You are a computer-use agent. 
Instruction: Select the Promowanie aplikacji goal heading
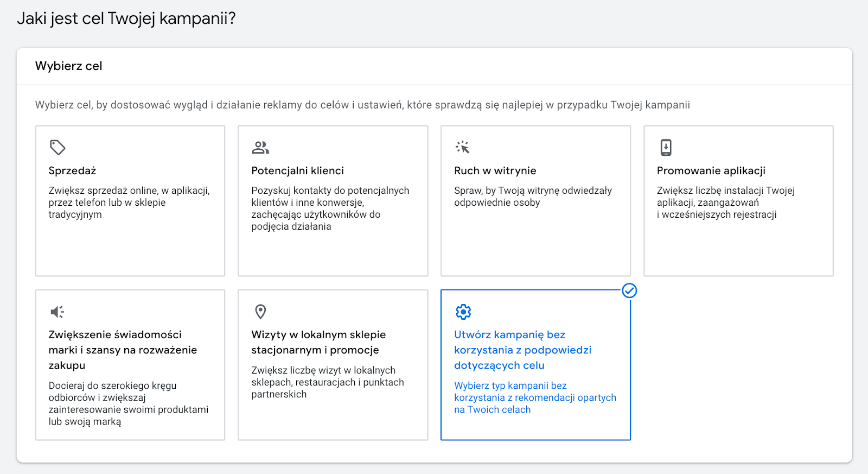point(711,170)
